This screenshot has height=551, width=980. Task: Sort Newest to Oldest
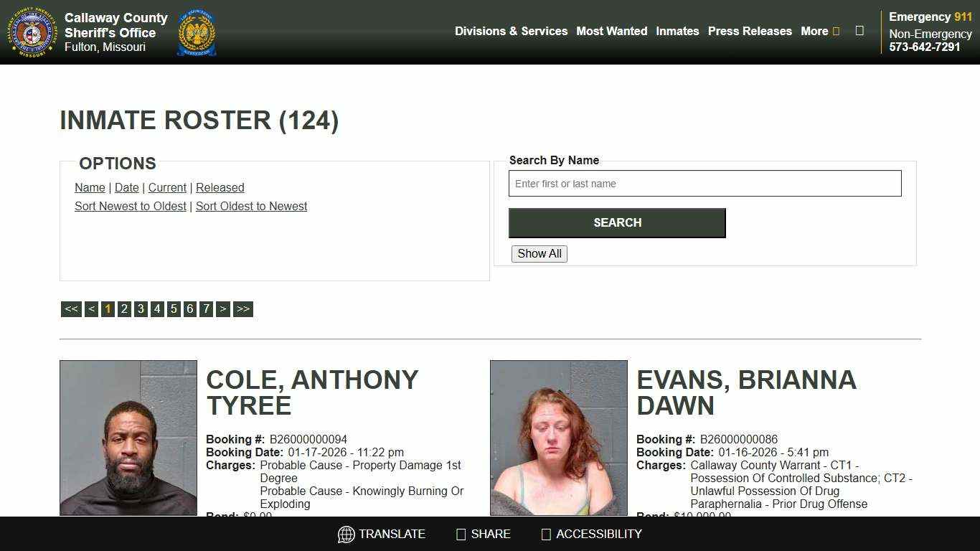pos(131,206)
